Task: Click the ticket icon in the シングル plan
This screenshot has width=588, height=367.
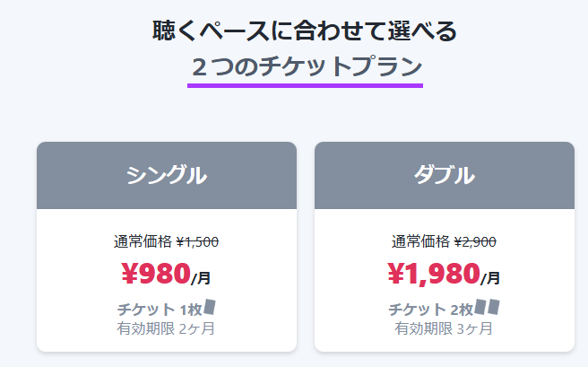Action: [x=210, y=307]
